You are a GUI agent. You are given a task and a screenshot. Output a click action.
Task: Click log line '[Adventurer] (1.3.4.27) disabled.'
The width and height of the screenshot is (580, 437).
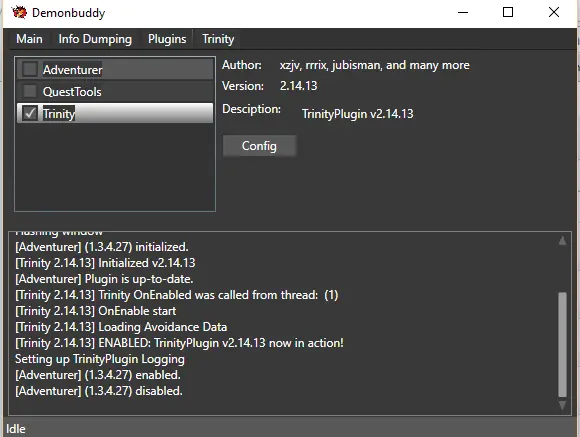click(x=99, y=391)
